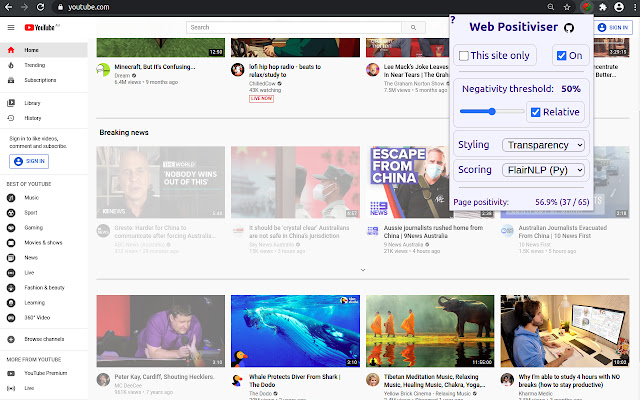
Task: Click the sidebar SIGN IN button
Action: (29, 161)
